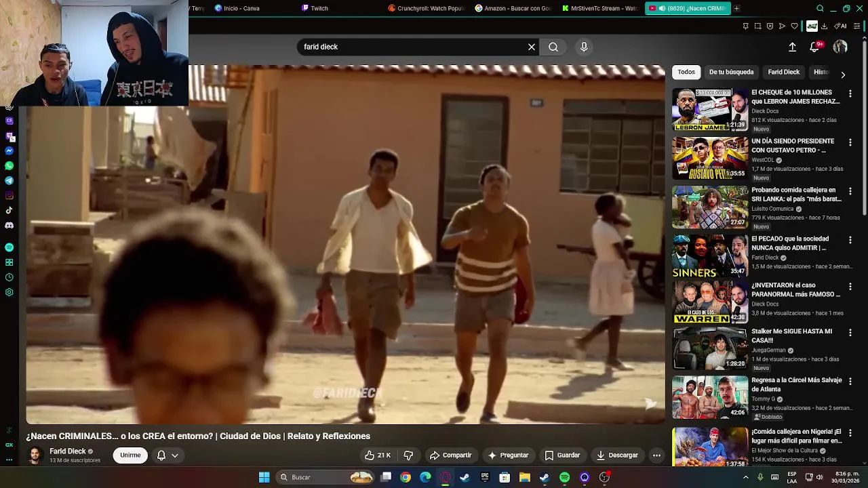The height and width of the screenshot is (488, 868).
Task: Open YouTube notifications bell with 9+ badge
Action: [815, 47]
